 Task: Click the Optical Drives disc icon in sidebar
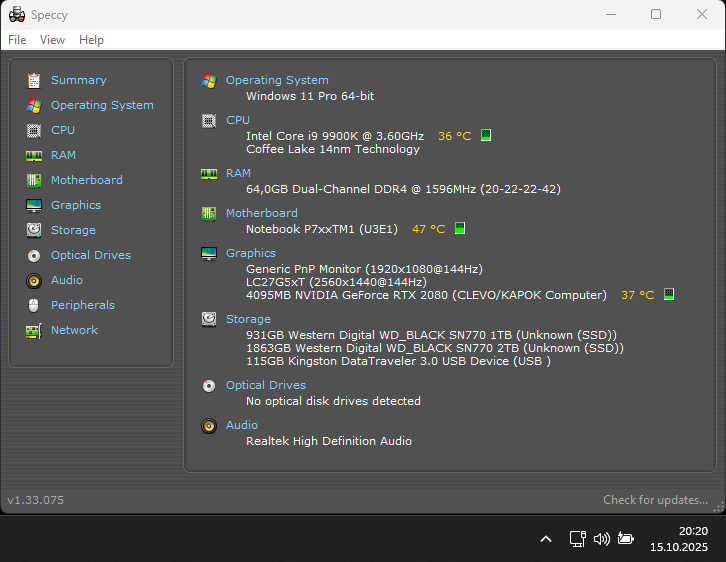pos(33,255)
